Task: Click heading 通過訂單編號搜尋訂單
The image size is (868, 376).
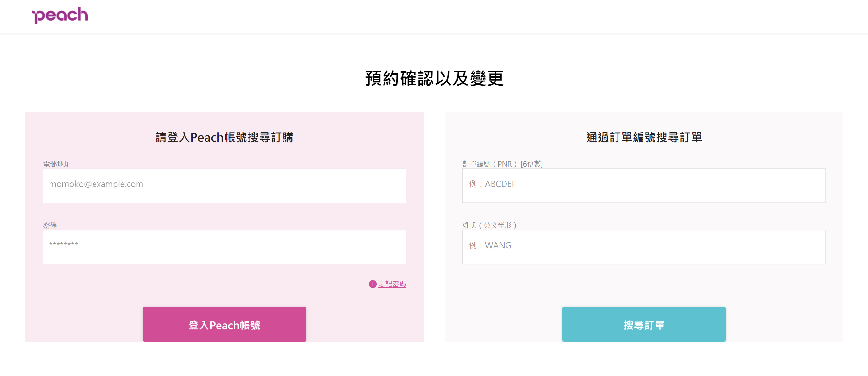Action: (x=644, y=137)
